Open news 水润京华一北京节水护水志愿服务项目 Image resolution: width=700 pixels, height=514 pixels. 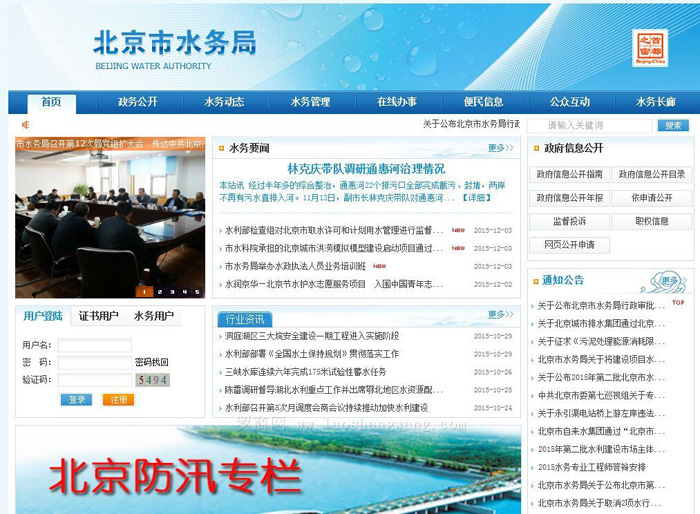tap(333, 284)
